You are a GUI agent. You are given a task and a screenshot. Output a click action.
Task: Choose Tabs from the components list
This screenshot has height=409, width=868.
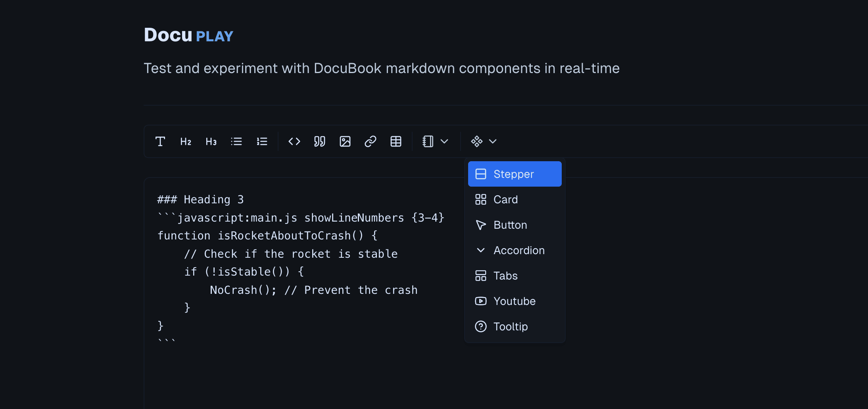505,276
